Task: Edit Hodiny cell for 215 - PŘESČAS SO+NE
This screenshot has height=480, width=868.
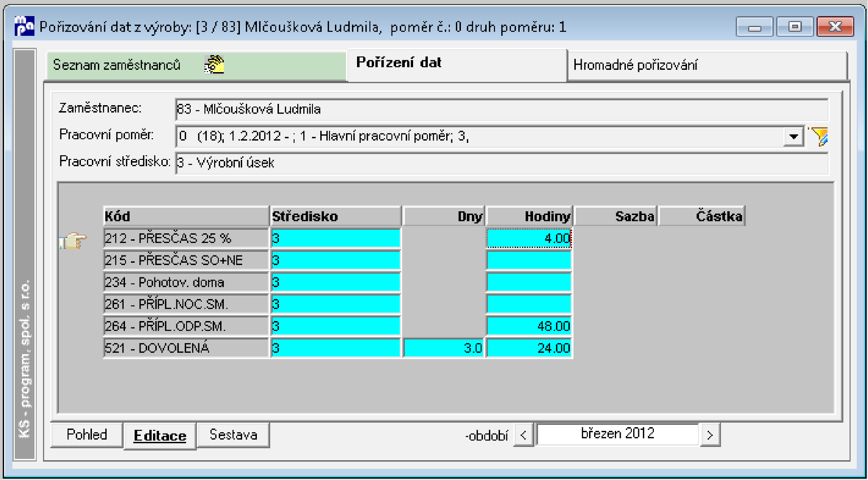Action: click(529, 260)
